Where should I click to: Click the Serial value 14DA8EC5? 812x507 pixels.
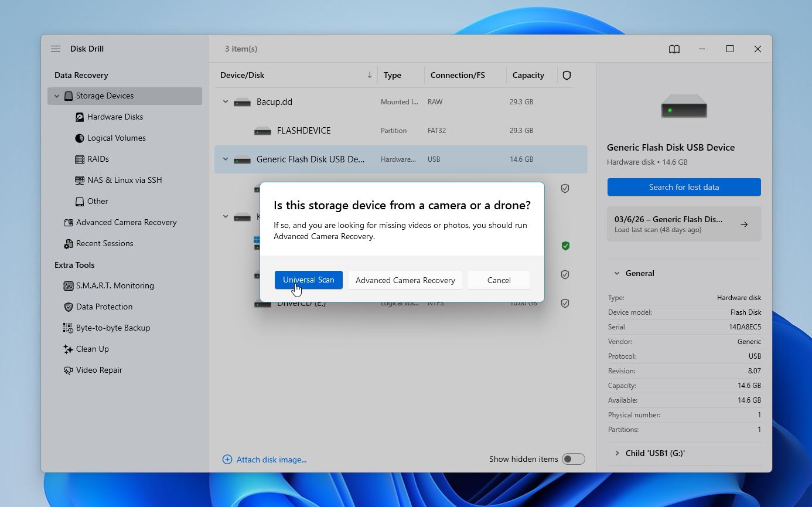pos(745,327)
